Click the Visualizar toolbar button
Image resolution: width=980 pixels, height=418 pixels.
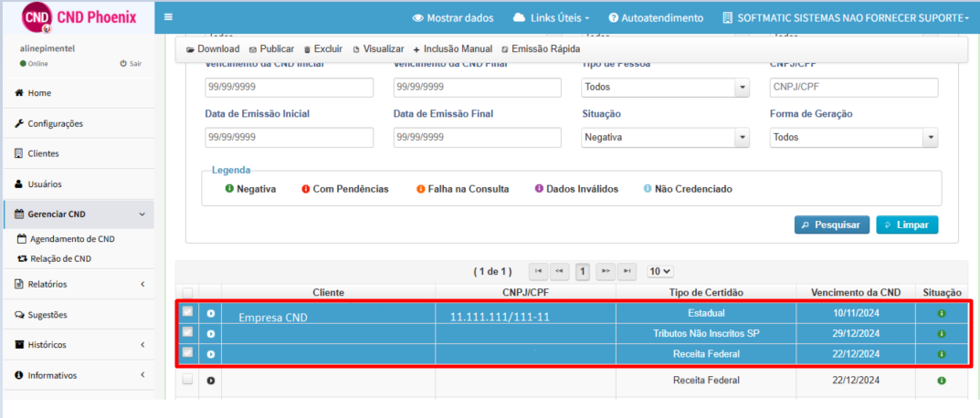coord(378,48)
